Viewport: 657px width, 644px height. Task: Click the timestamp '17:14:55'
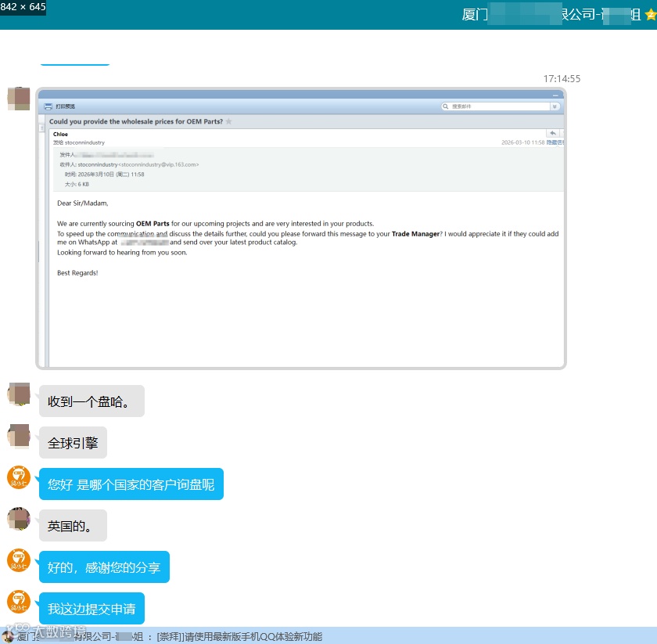[x=562, y=79]
